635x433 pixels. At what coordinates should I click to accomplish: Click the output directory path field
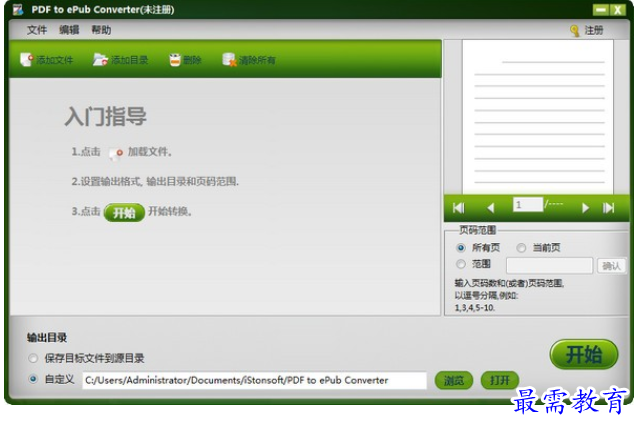pos(254,380)
